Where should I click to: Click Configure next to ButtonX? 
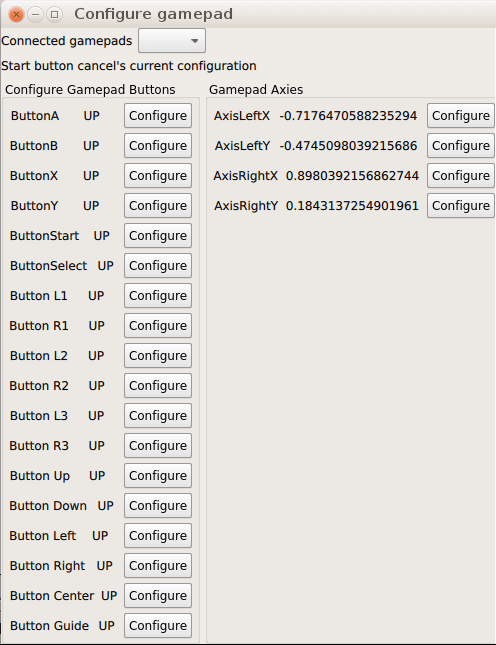158,176
